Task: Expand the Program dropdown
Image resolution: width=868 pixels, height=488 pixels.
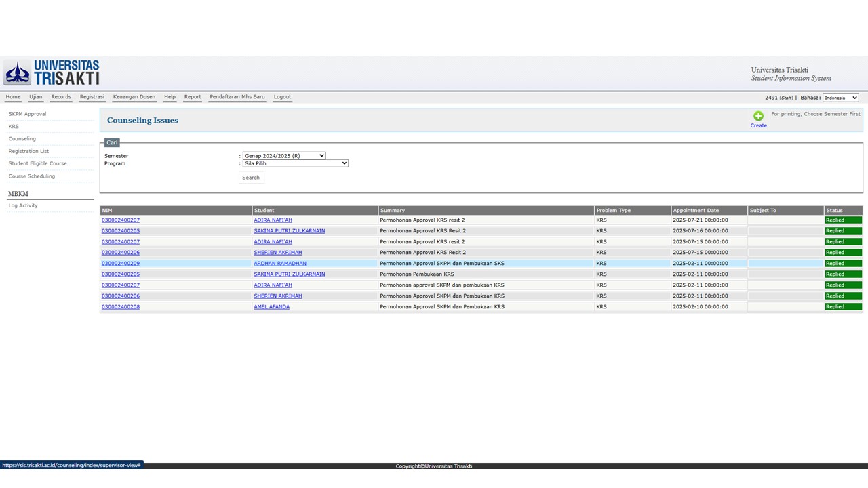Action: tap(295, 163)
